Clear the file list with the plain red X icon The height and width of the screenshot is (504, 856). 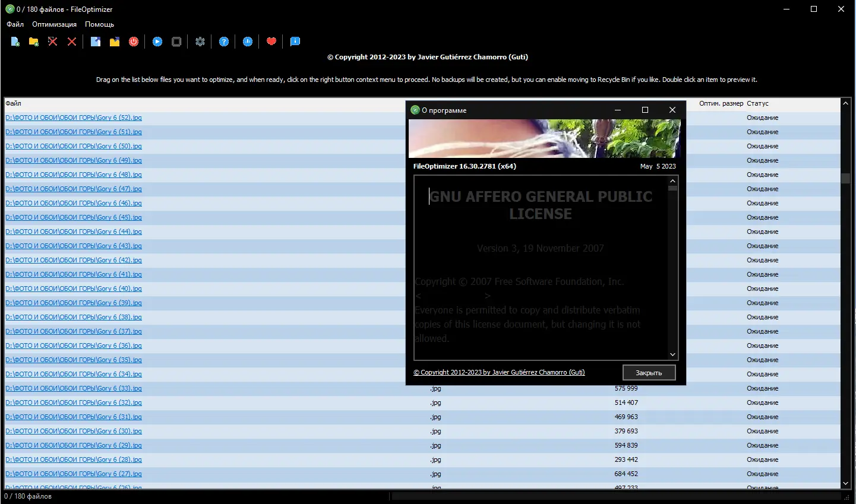pos(72,42)
